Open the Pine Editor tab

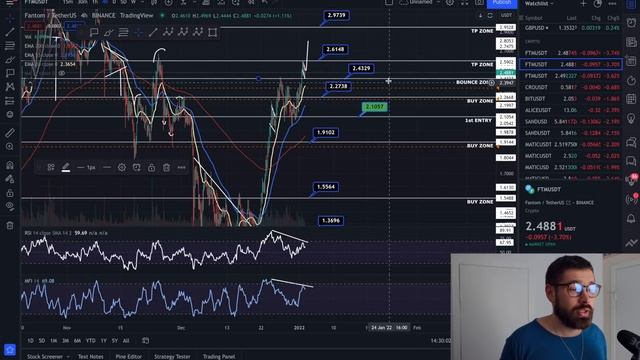point(129,356)
